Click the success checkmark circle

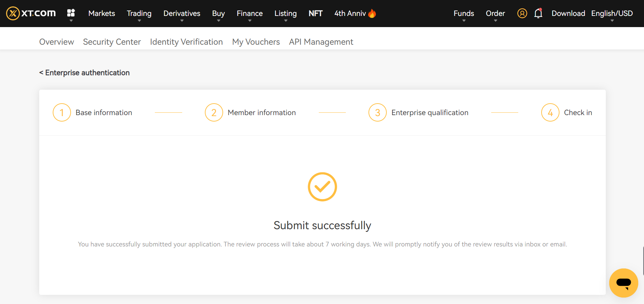click(x=322, y=187)
